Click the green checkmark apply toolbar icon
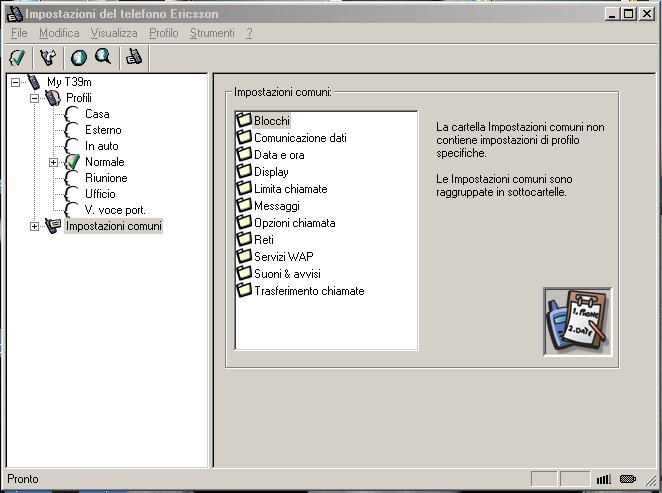The image size is (662, 493). (17, 57)
